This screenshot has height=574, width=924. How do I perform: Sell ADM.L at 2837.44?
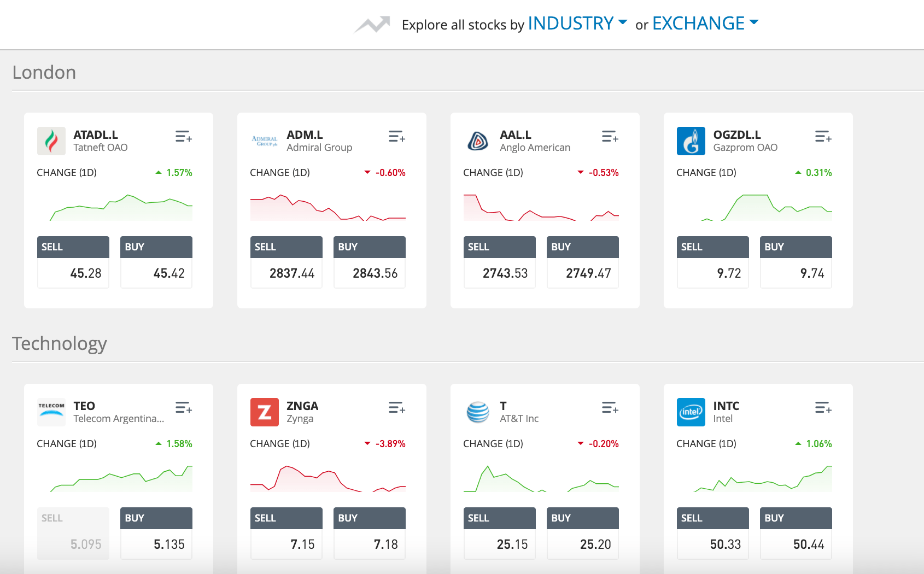(x=286, y=262)
